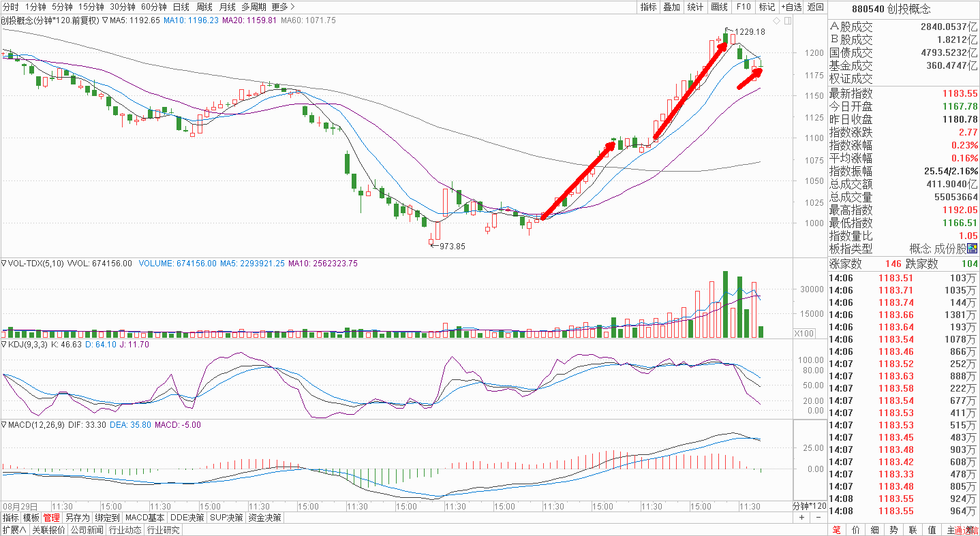Add to watchlist with +自选
Image resolution: width=980 pixels, height=536 pixels.
click(x=791, y=7)
